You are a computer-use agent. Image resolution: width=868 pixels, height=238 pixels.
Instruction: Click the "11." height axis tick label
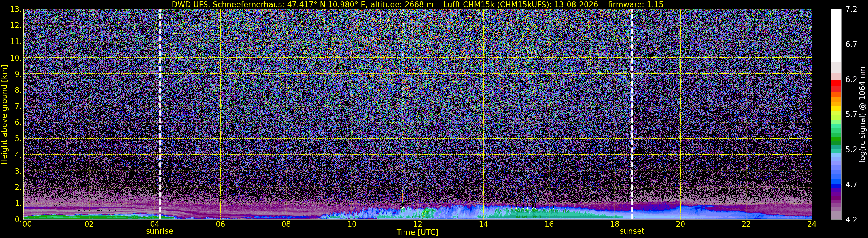[16, 42]
